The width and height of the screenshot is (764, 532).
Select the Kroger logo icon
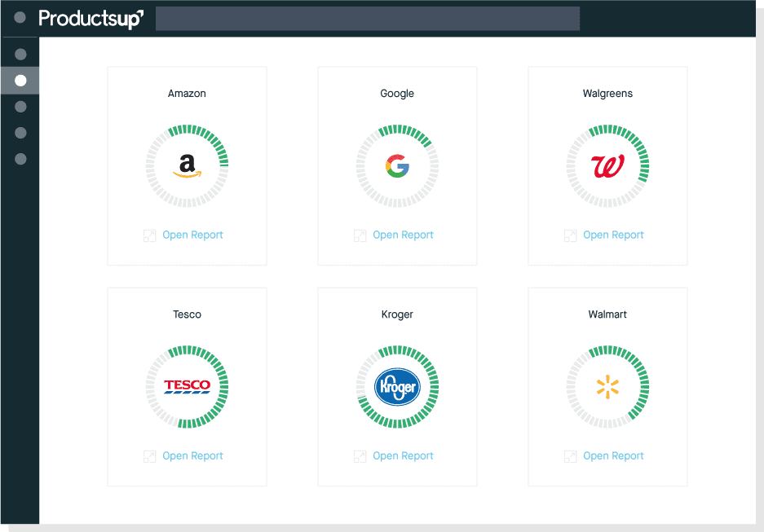click(x=397, y=387)
